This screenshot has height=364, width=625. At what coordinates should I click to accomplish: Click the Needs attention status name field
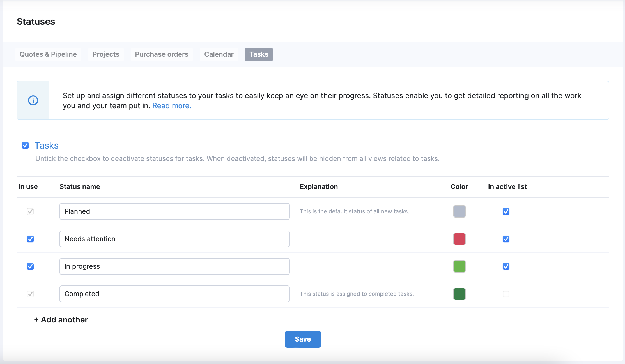pos(174,239)
